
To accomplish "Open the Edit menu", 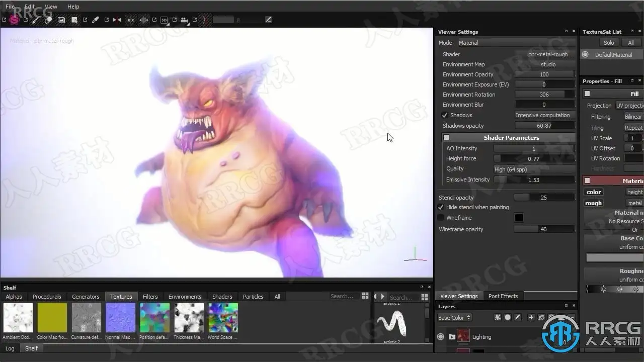I will [30, 7].
